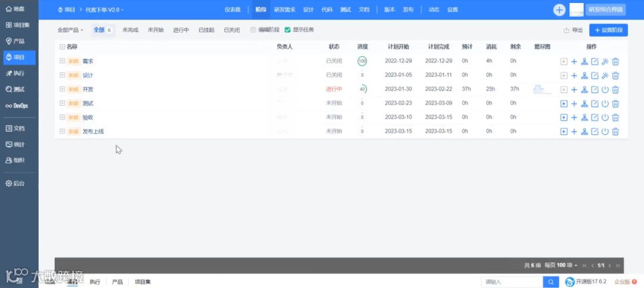Expand the 设计 stage row
The height and width of the screenshot is (288, 644).
(x=63, y=75)
